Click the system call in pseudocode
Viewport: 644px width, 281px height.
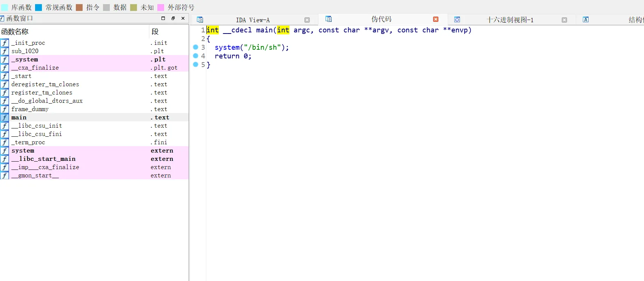point(227,47)
